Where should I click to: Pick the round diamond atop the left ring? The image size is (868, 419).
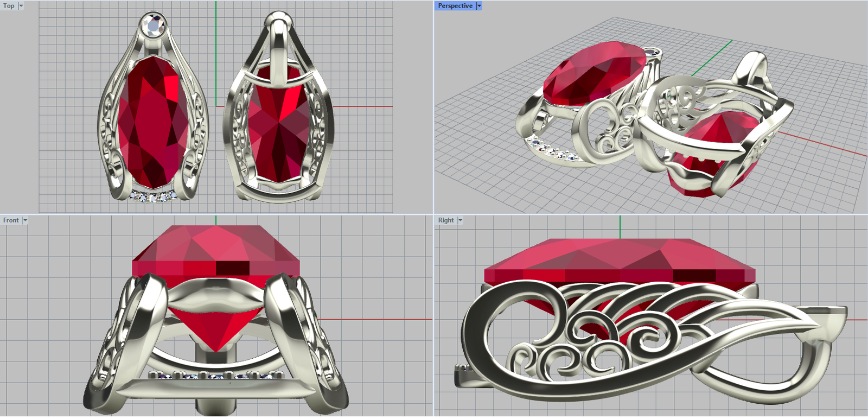click(154, 26)
